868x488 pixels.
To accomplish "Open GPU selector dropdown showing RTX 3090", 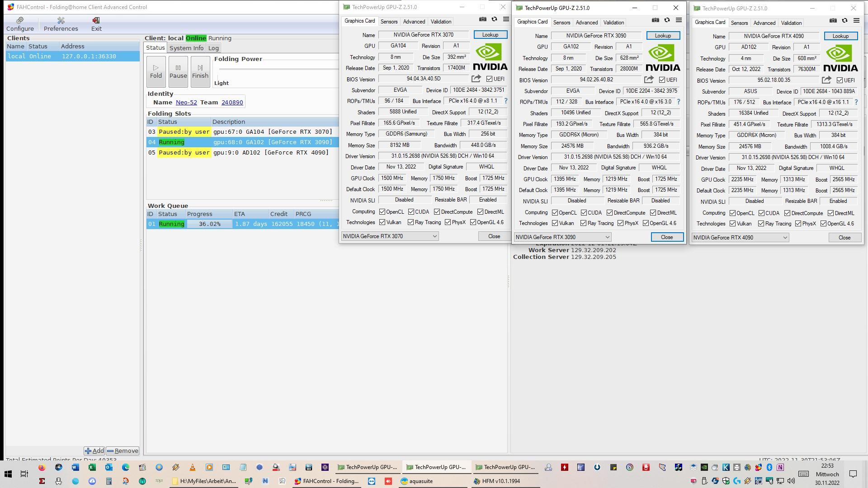I will pos(562,237).
